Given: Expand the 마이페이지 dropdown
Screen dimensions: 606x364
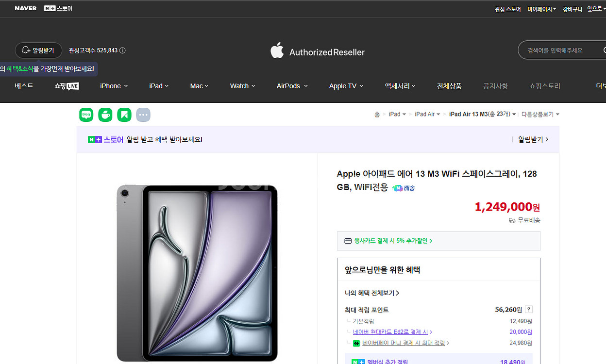Looking at the screenshot, I should pyautogui.click(x=542, y=9).
